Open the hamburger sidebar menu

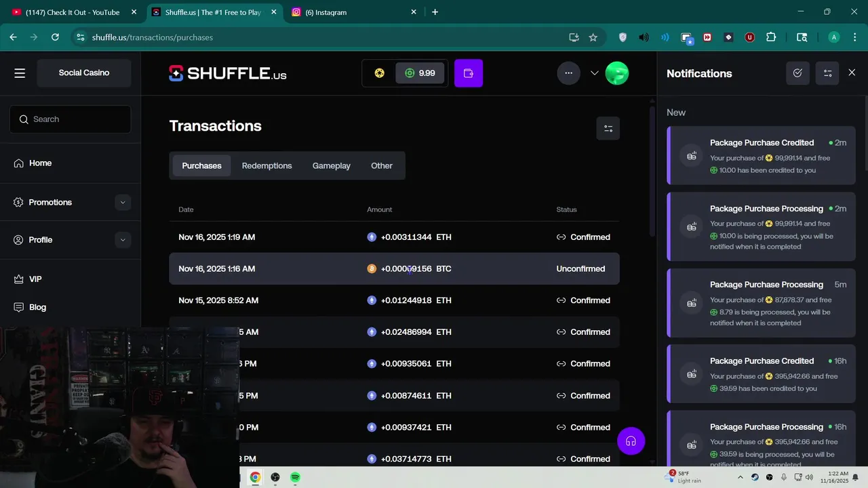point(20,73)
